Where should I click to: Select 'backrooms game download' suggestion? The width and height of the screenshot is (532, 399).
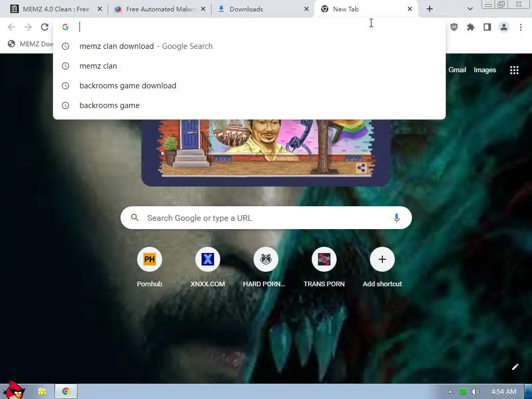tap(249, 86)
